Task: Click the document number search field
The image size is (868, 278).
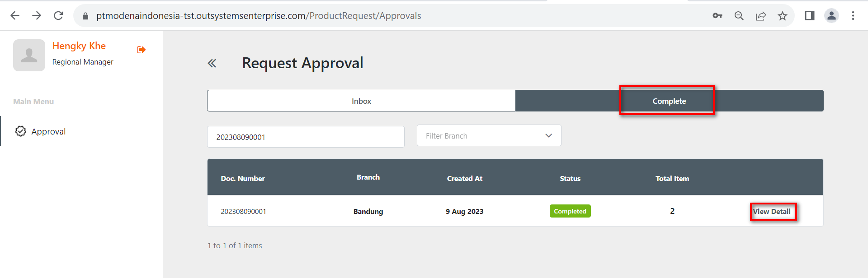Action: 306,137
